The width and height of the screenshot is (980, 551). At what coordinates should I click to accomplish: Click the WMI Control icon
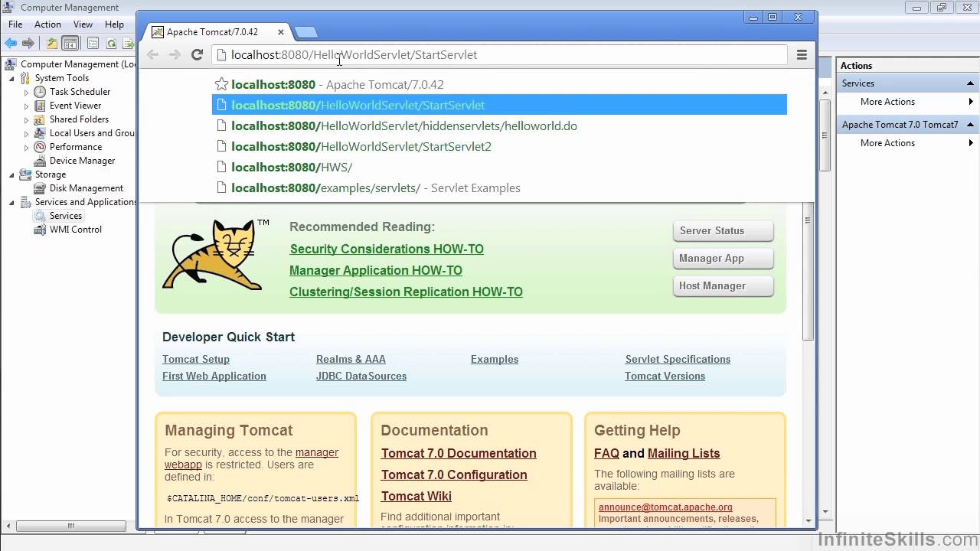[40, 230]
